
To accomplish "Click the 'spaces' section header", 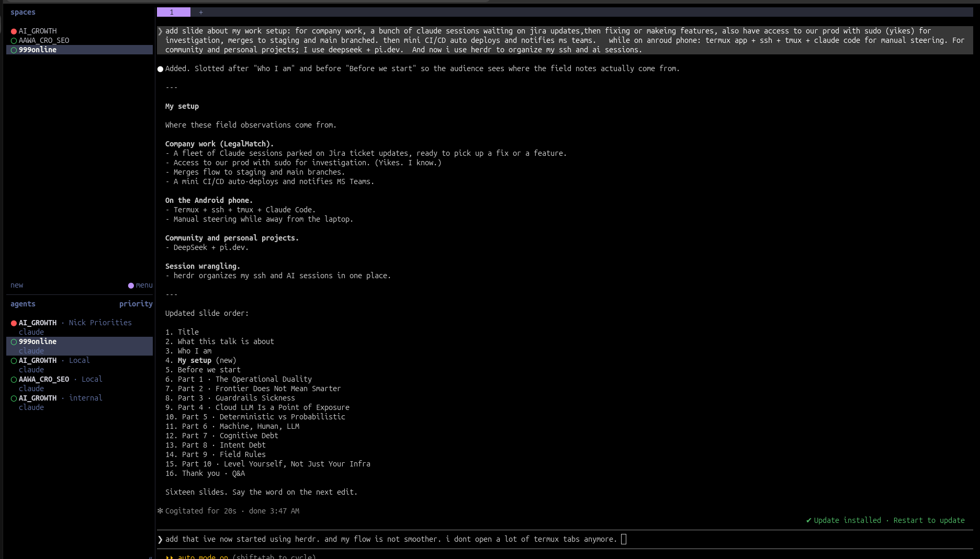I will coord(23,12).
